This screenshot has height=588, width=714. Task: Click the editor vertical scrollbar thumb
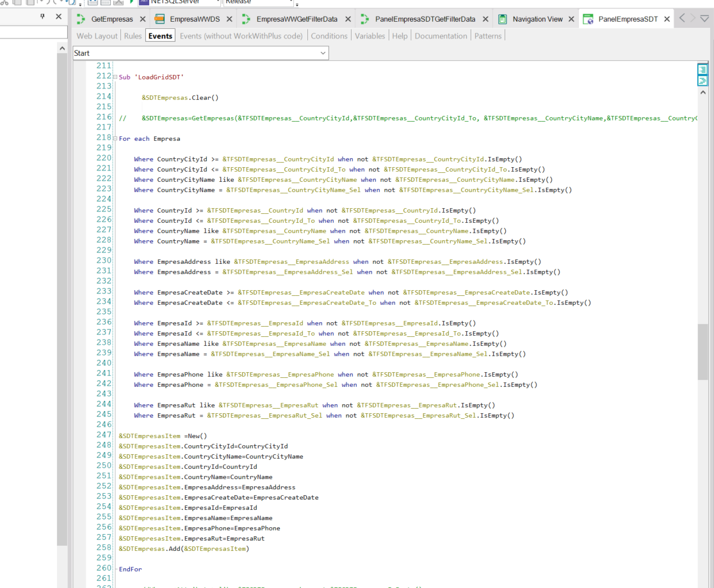click(x=703, y=352)
